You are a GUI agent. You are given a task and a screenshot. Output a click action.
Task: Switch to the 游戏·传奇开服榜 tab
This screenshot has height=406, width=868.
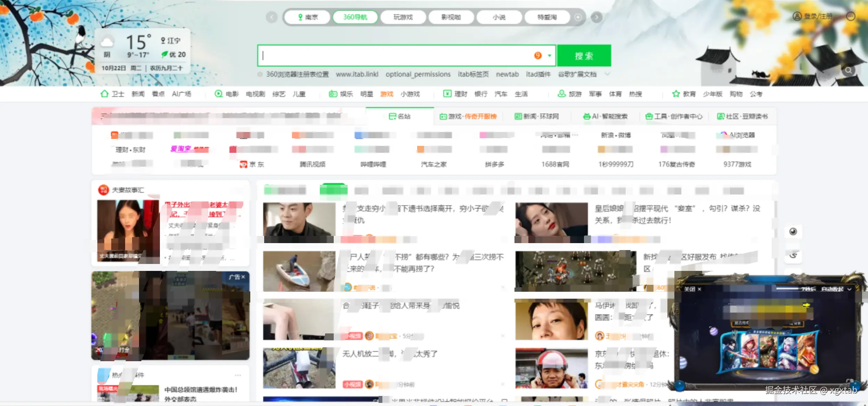[469, 116]
